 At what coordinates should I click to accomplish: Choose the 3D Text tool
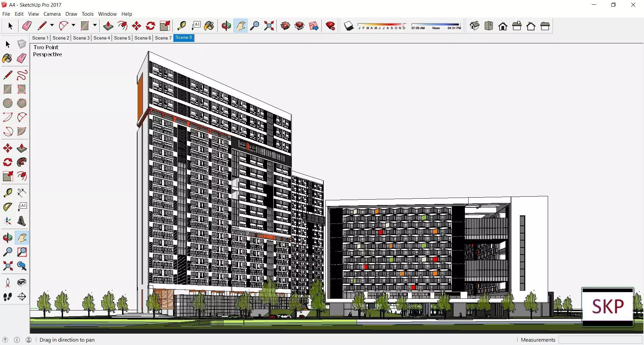[22, 221]
